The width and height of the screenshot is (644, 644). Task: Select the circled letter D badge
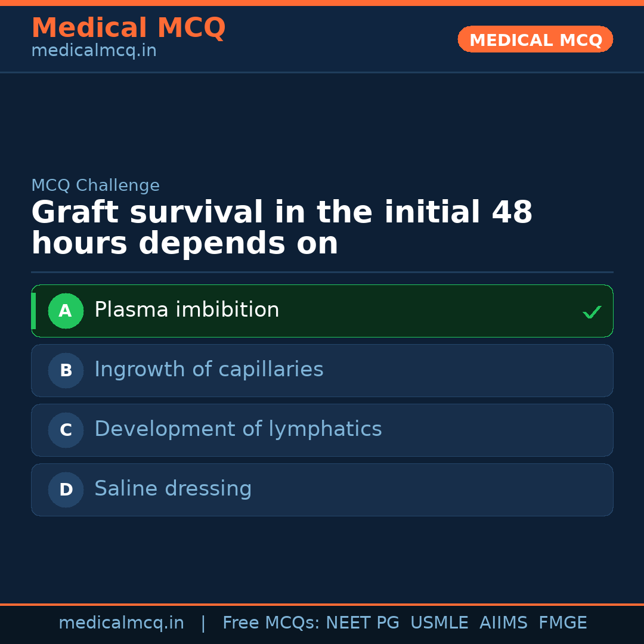point(66,490)
